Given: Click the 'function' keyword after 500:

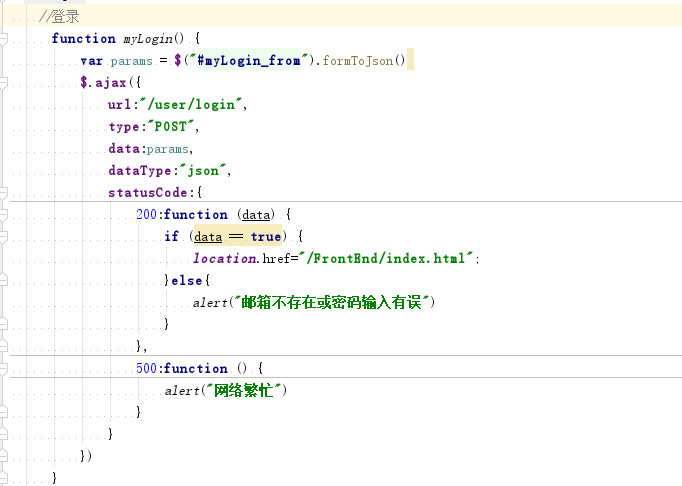Looking at the screenshot, I should pos(196,369).
